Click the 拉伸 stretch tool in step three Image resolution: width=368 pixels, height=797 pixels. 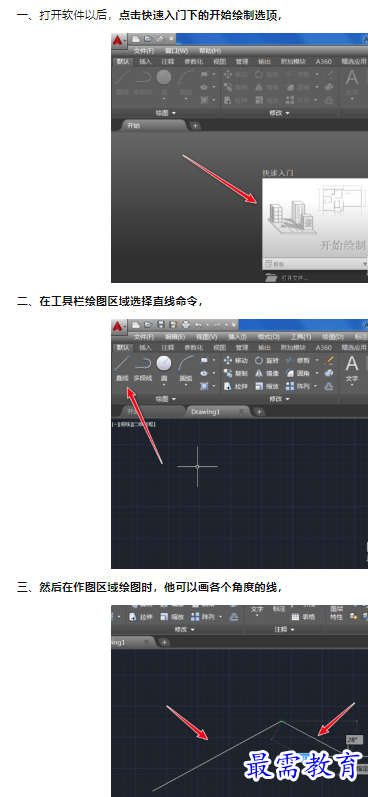(x=140, y=617)
